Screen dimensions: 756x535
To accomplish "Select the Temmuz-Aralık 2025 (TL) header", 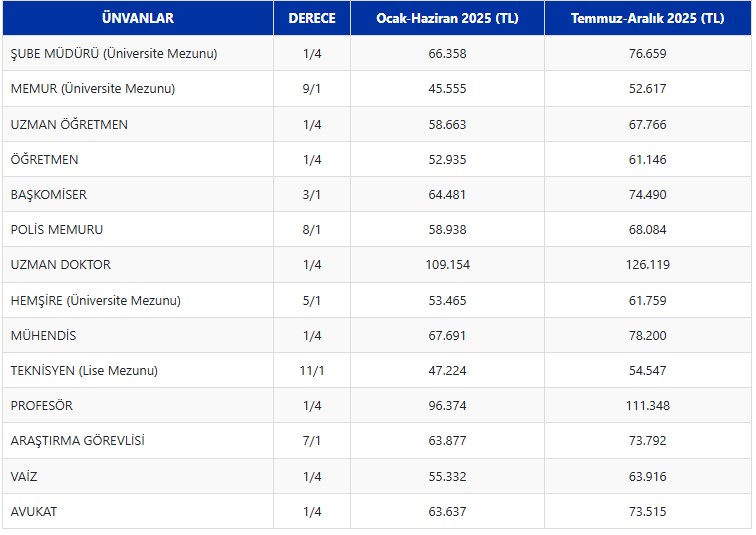I will [x=648, y=18].
